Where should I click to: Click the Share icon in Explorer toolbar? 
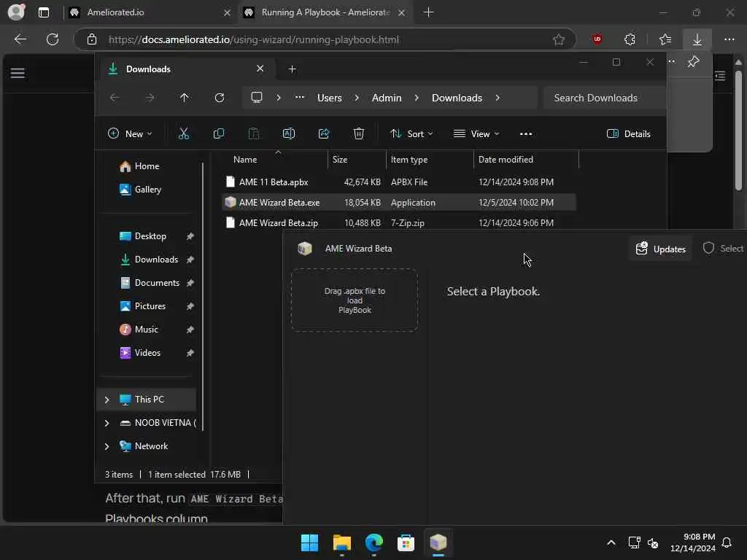click(324, 134)
